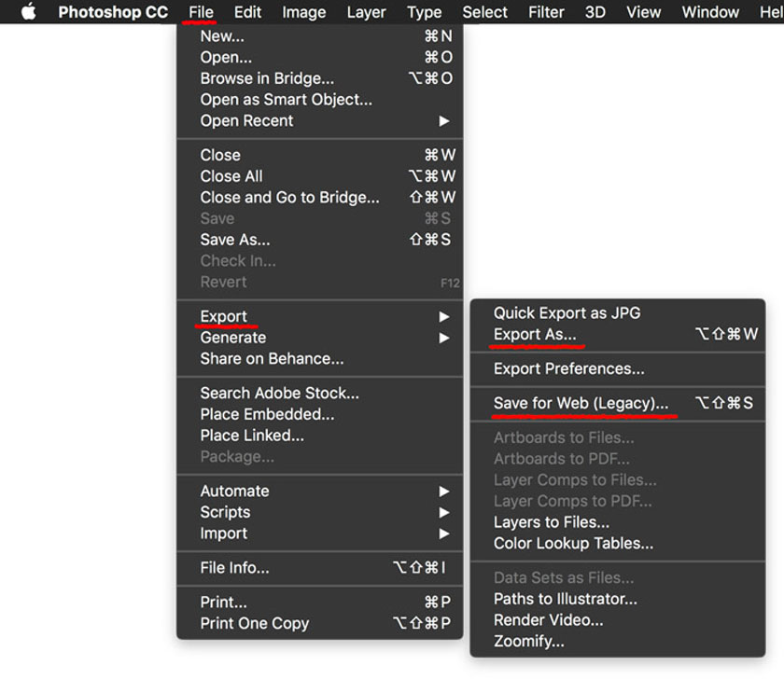Choose Close from File menu

(x=320, y=155)
